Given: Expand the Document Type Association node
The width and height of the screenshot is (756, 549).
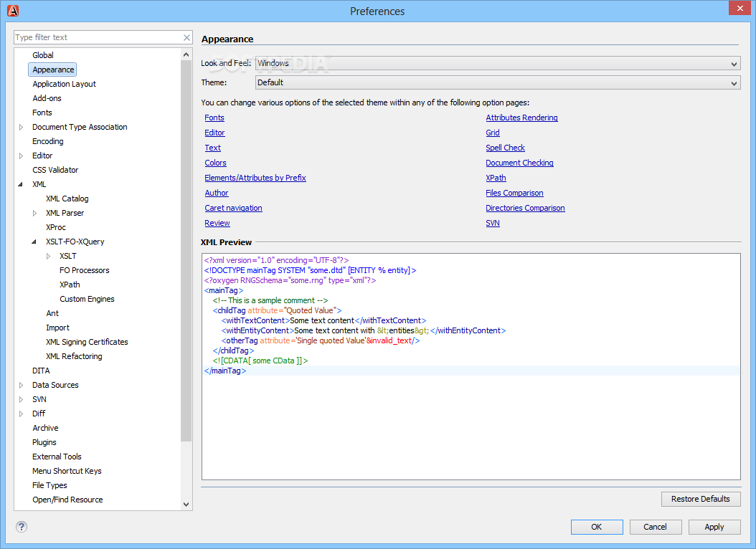Looking at the screenshot, I should click(21, 127).
